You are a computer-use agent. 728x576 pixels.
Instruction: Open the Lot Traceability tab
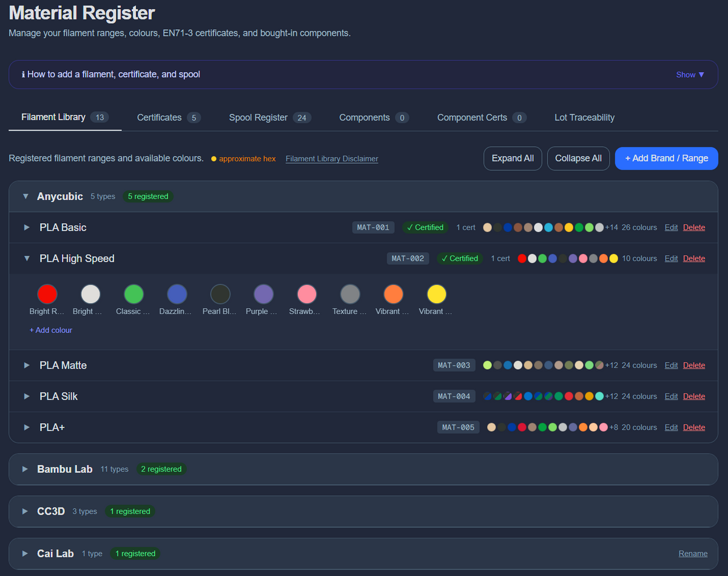point(584,118)
